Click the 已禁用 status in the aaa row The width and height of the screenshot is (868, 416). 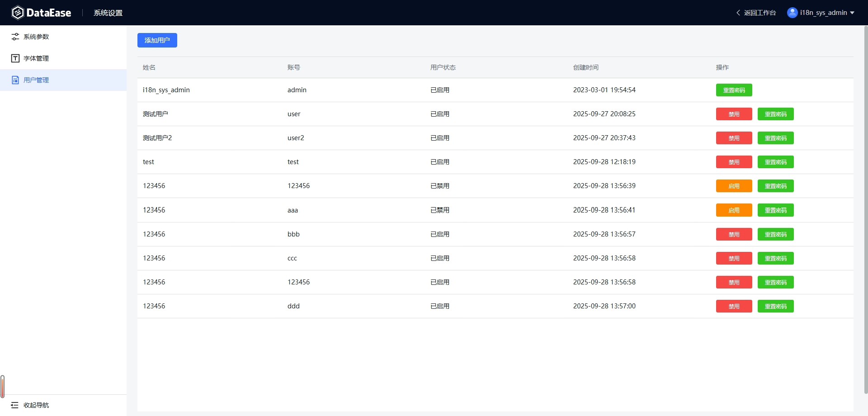click(x=440, y=210)
